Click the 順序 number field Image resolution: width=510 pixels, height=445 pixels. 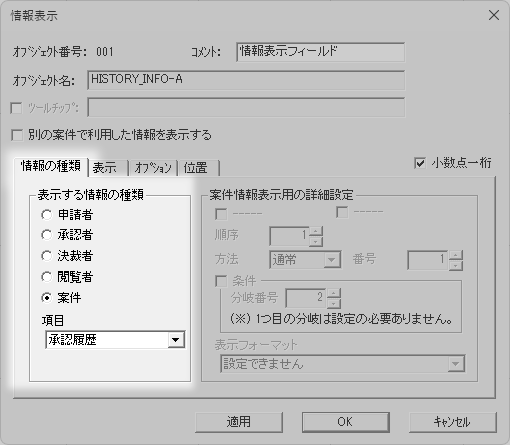tap(289, 236)
